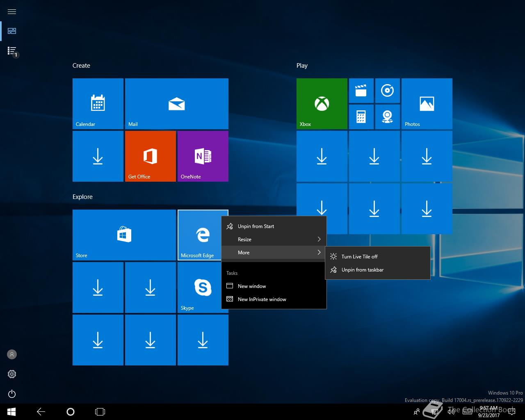The image size is (525, 420).
Task: Click the Windows Start button on taskbar
Action: pyautogui.click(x=11, y=412)
